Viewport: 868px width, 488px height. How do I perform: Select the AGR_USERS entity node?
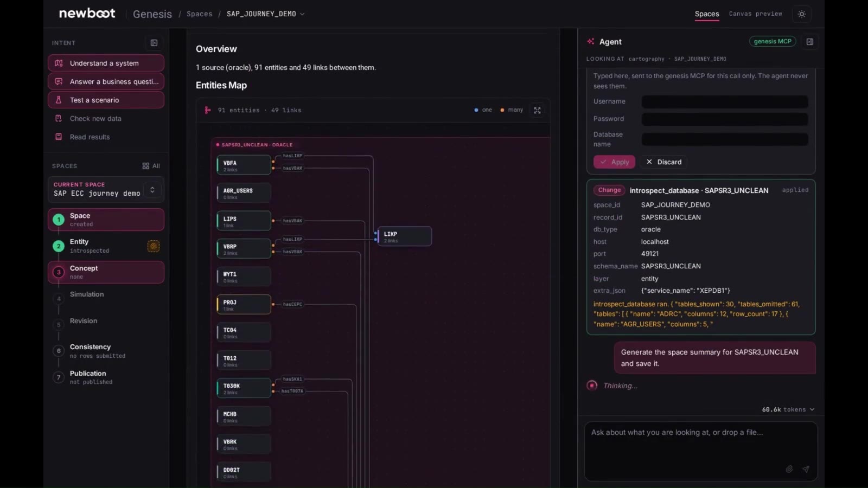pyautogui.click(x=244, y=193)
